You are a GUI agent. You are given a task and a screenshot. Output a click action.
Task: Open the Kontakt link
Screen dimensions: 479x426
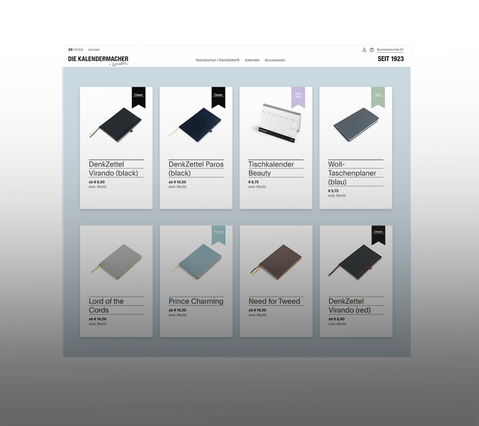click(94, 50)
